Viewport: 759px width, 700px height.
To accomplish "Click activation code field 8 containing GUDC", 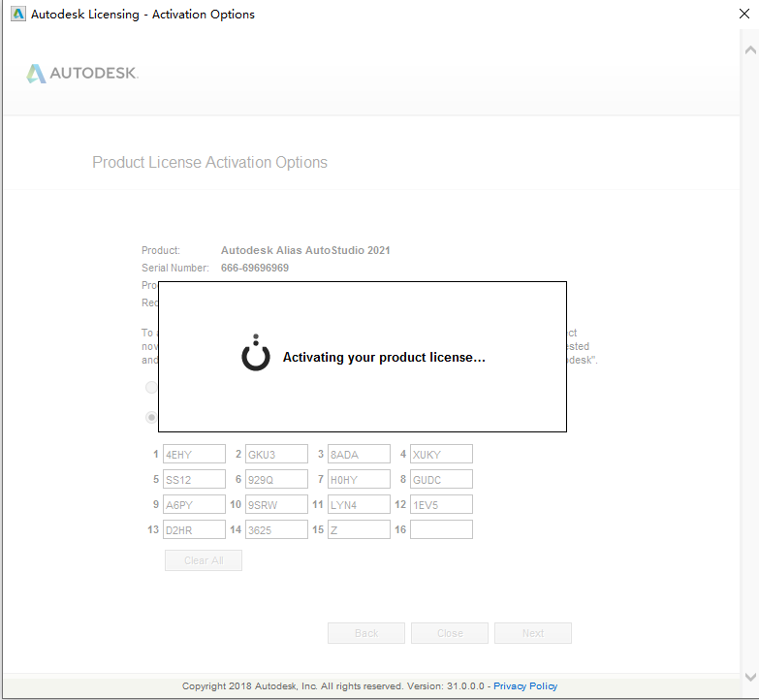I will 441,479.
